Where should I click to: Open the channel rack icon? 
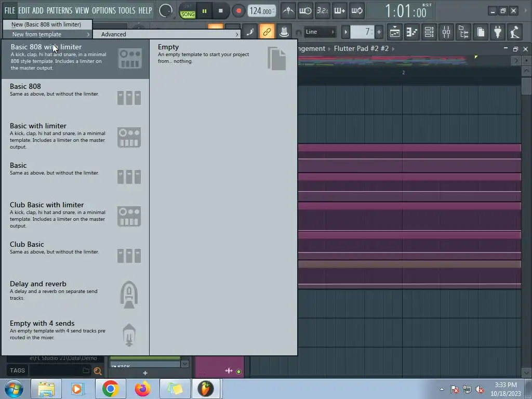[429, 32]
